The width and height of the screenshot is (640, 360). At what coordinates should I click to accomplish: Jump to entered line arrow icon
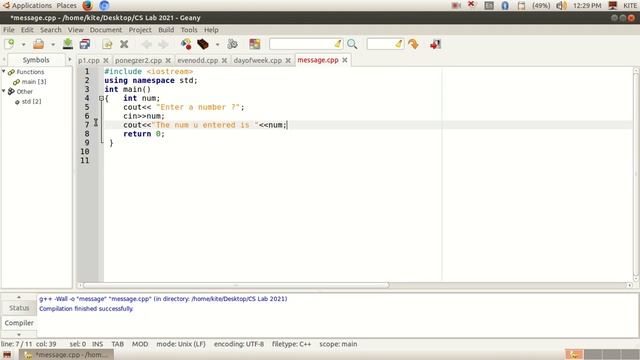[x=413, y=44]
